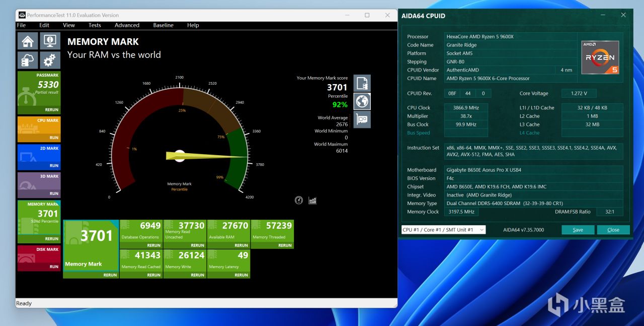Open the Tests menu

pos(95,25)
